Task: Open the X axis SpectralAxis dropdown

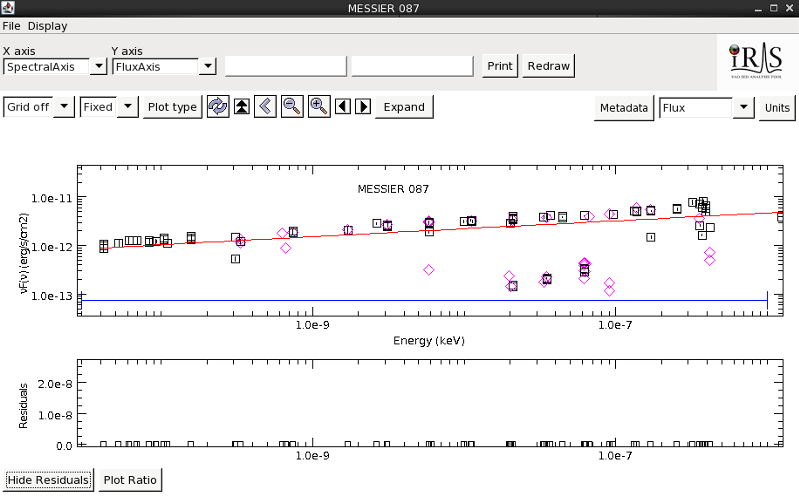Action: point(98,66)
